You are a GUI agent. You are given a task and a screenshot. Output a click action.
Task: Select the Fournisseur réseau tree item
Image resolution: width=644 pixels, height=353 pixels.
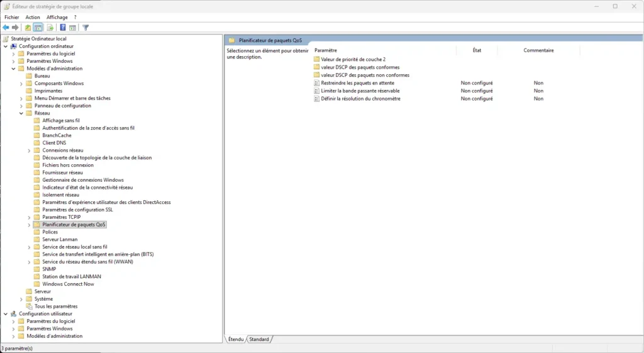[62, 172]
